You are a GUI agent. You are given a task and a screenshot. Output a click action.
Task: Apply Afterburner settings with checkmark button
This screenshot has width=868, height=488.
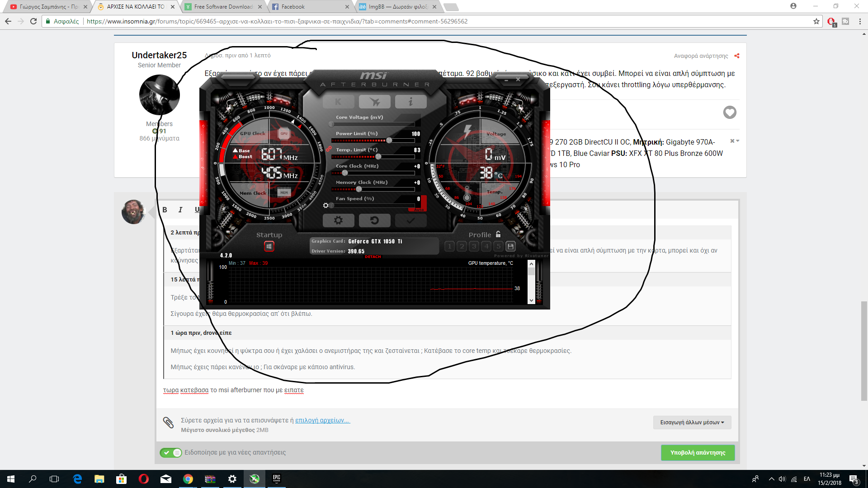click(x=410, y=221)
